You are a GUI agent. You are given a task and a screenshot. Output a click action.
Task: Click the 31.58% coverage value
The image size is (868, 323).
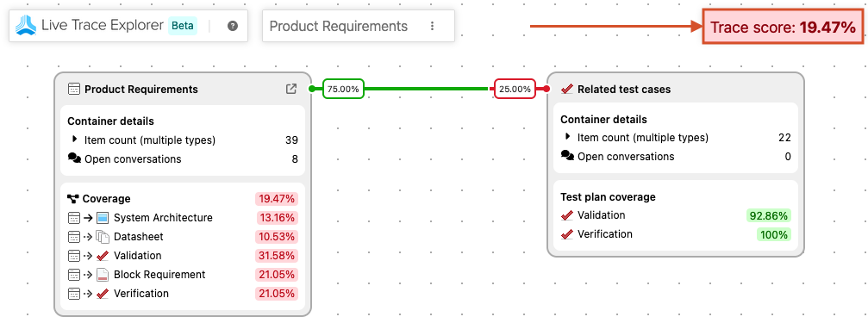pyautogui.click(x=277, y=256)
